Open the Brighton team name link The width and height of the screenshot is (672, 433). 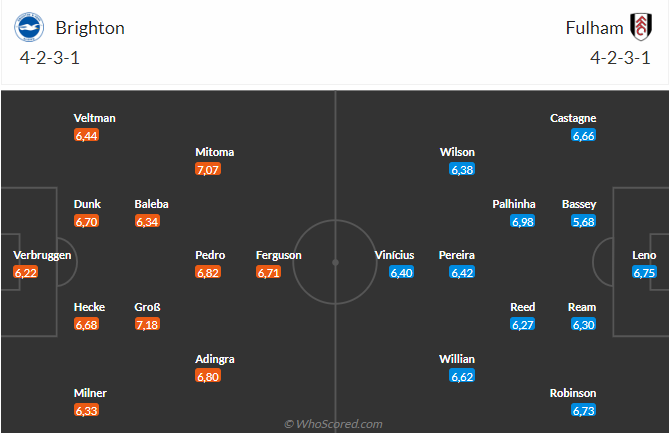[90, 28]
